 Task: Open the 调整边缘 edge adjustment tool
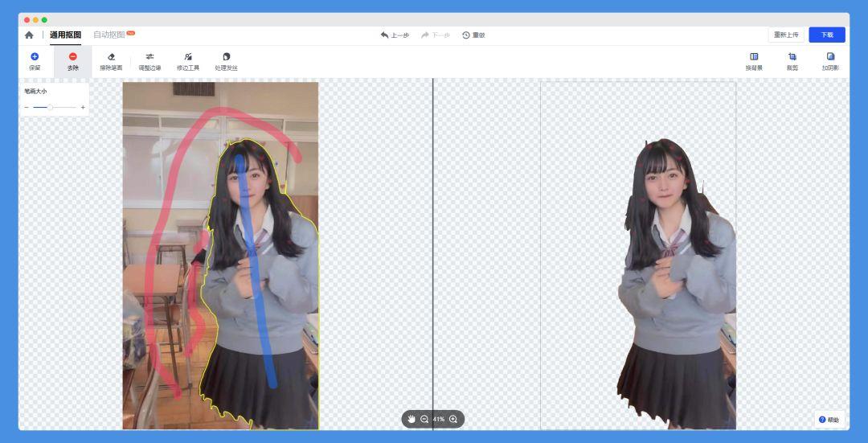(x=149, y=61)
